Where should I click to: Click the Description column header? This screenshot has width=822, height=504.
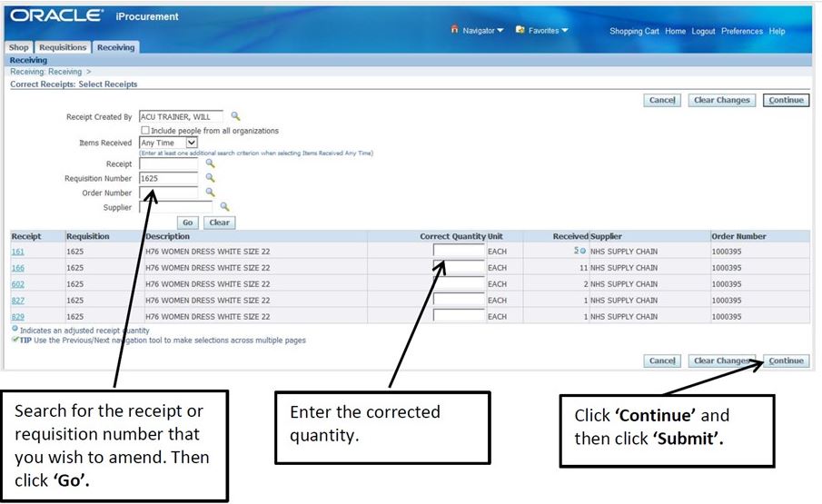click(x=168, y=236)
